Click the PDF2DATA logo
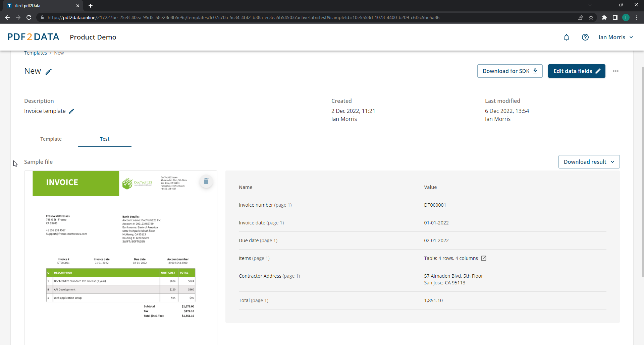The height and width of the screenshot is (345, 644). (33, 37)
